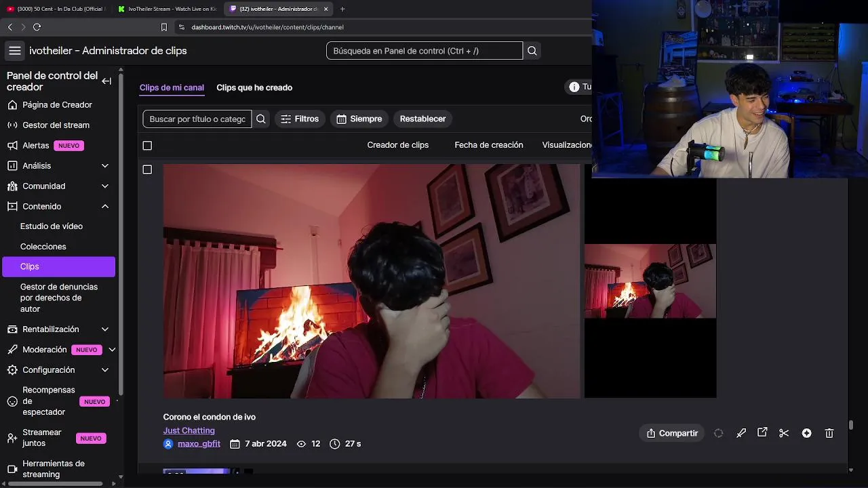Open the clip in a new window
Screen dimensions: 868x488
tap(762, 432)
